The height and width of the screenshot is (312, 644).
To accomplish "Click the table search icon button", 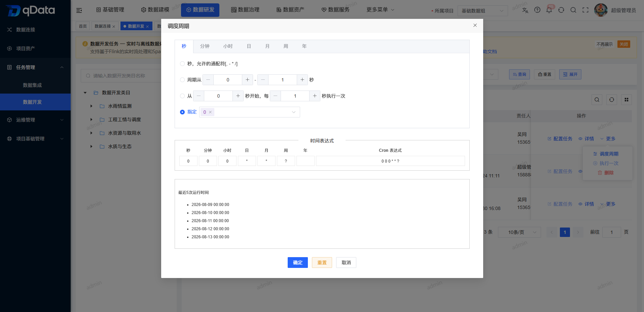I will [x=597, y=100].
